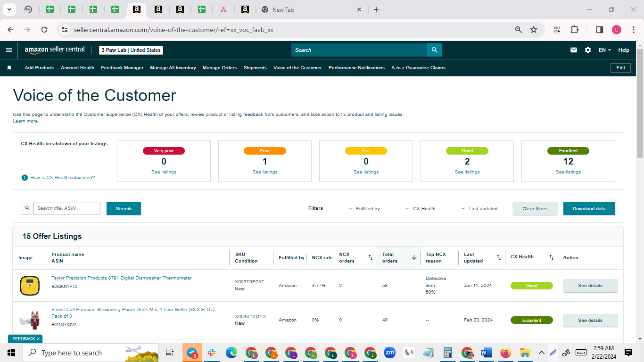
Task: Sort by Total orders down arrow
Action: click(x=414, y=257)
